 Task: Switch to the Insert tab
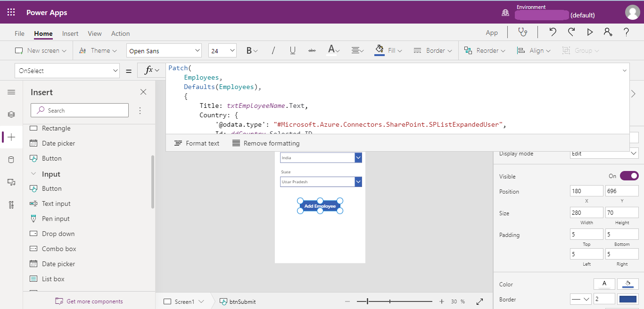pyautogui.click(x=70, y=33)
